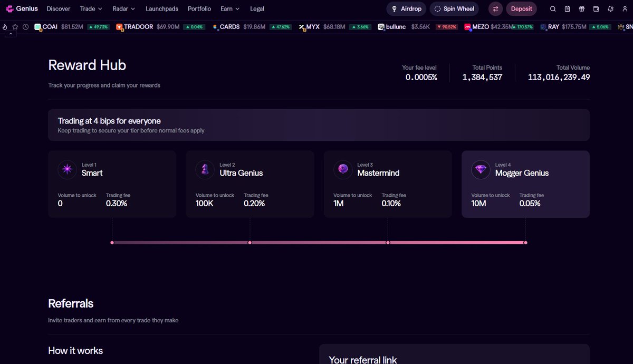Click the Total Volume value 113,016,239.49
Viewport: 633px width, 364px height.
pyautogui.click(x=559, y=78)
